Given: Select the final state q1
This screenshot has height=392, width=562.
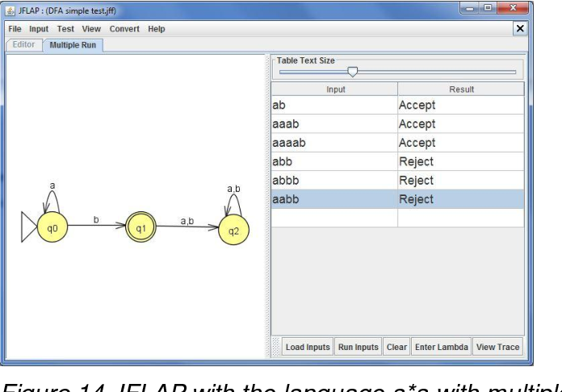Looking at the screenshot, I should pyautogui.click(x=139, y=228).
